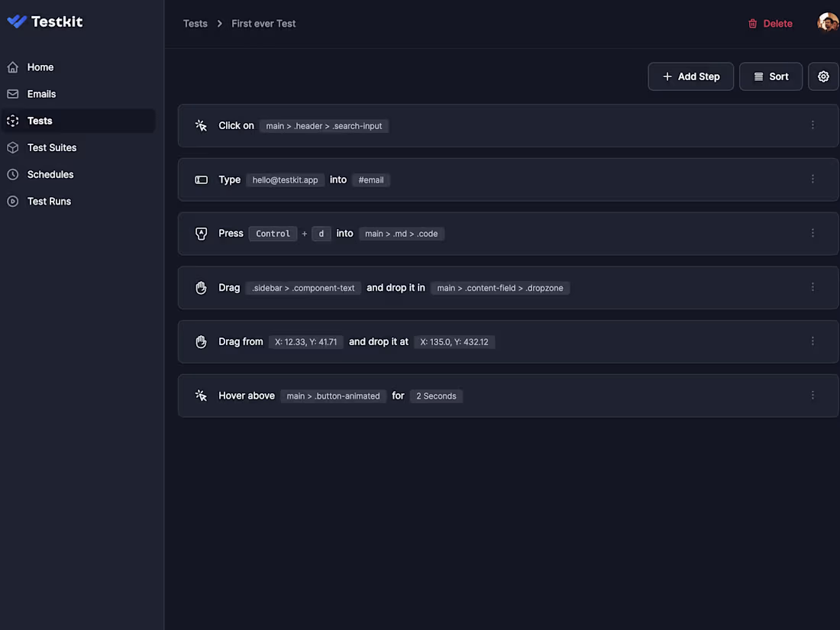This screenshot has height=630, width=840.
Task: Click the Tests crosshair icon in sidebar
Action: [11, 120]
